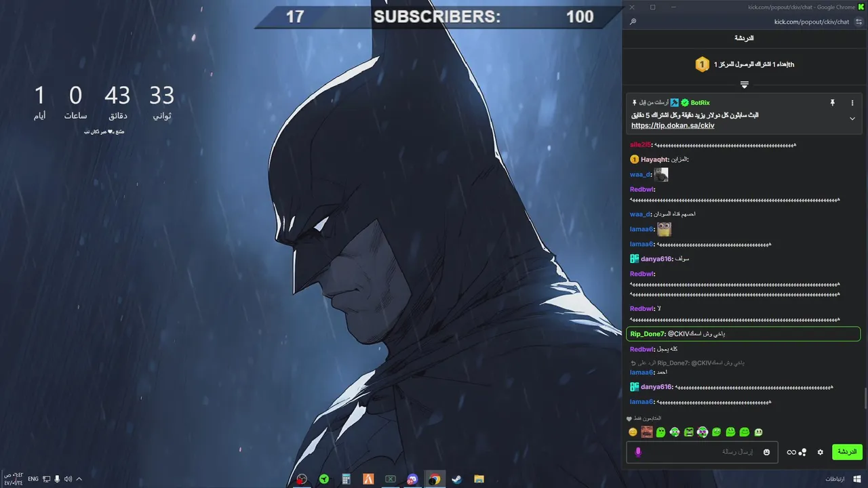
Task: Insert the green emote with purple sunglasses
Action: click(x=703, y=432)
